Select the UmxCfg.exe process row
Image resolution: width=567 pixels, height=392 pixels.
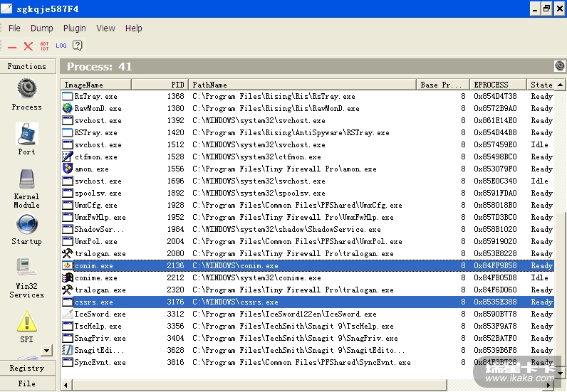coord(308,205)
